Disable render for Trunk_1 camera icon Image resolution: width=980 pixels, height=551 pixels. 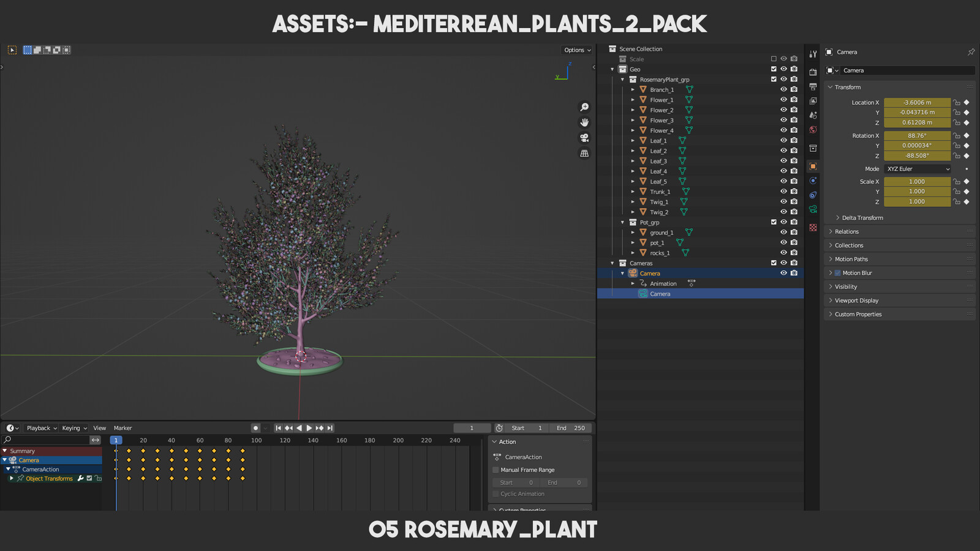click(794, 192)
